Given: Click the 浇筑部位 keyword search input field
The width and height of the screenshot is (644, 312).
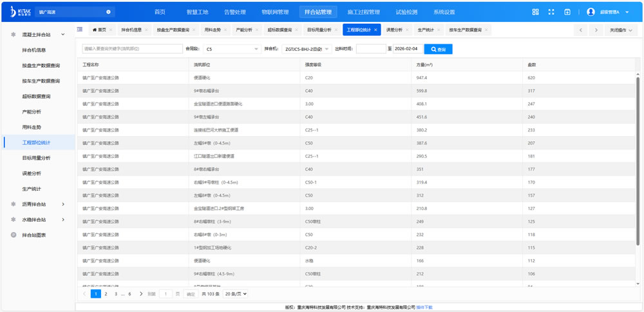Looking at the screenshot, I should point(132,49).
